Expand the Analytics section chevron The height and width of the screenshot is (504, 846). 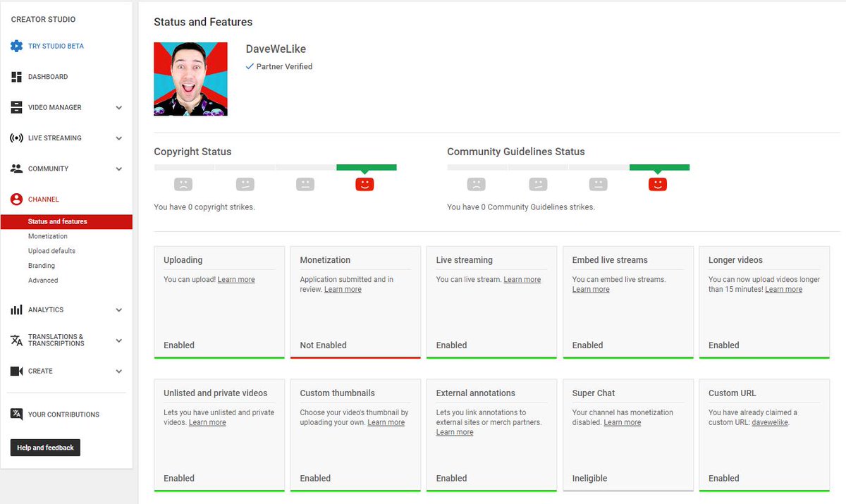(118, 310)
